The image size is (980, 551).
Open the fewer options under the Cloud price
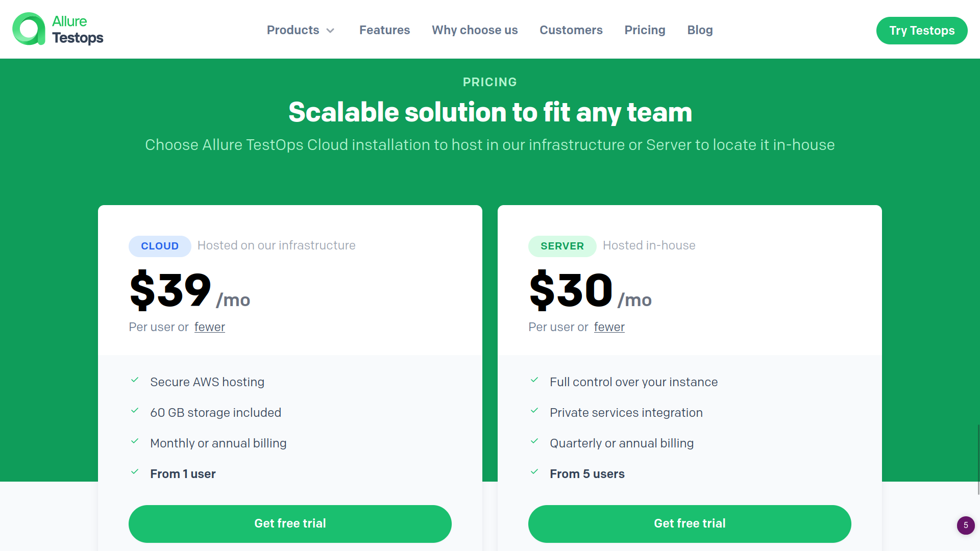pos(209,327)
